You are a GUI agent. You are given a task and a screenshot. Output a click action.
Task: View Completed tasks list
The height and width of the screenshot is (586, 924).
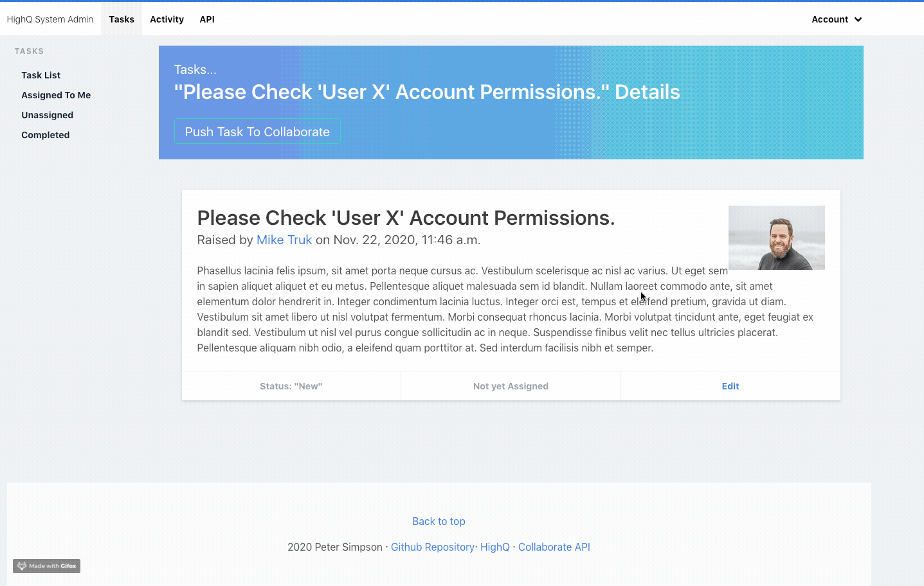point(46,135)
